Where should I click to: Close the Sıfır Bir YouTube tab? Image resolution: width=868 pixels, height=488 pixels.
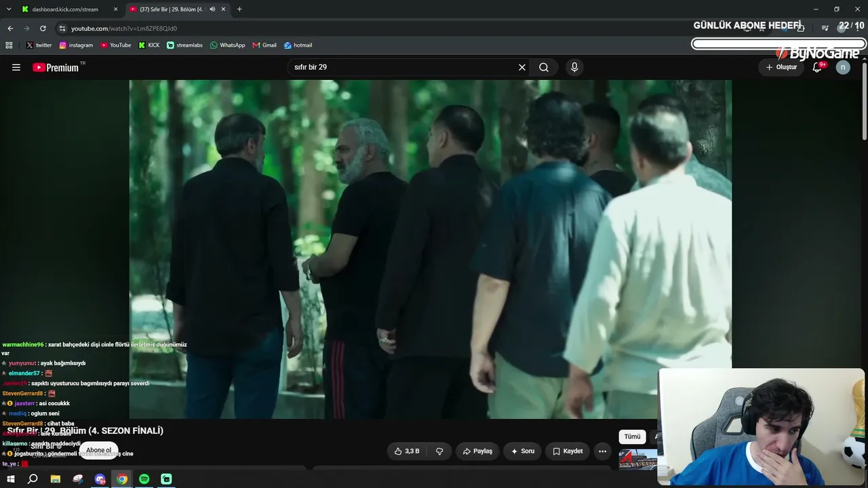(x=223, y=9)
